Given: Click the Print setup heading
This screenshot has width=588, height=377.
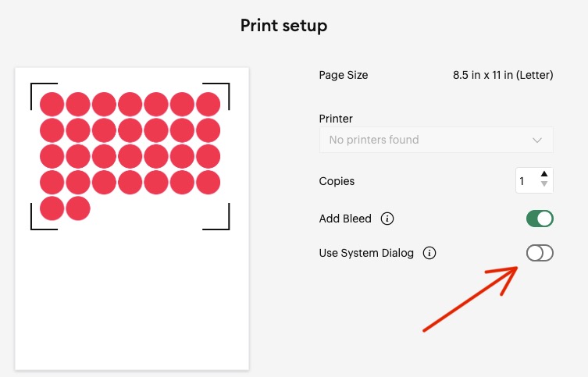Looking at the screenshot, I should coord(283,26).
